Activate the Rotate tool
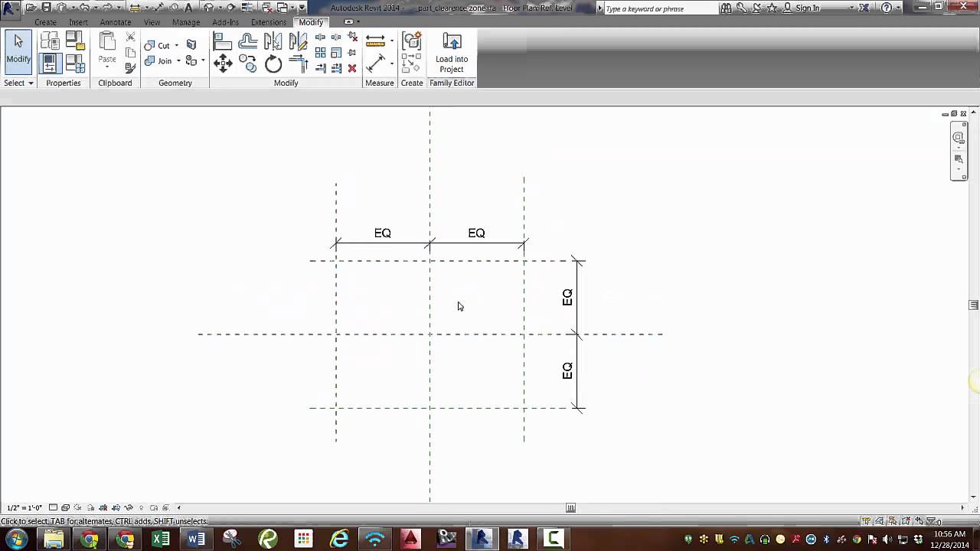 273,64
